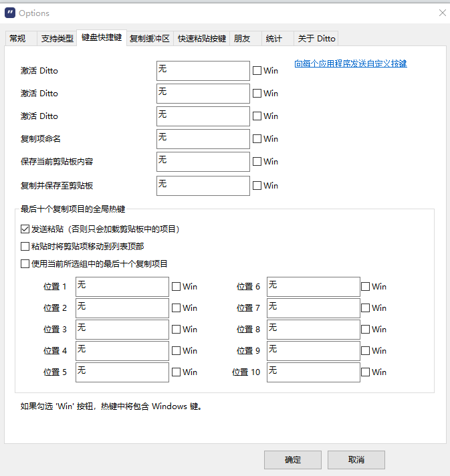Enable Win for second 激活 Ditto hotkey
Viewport: 450px width, 476px height.
[257, 93]
